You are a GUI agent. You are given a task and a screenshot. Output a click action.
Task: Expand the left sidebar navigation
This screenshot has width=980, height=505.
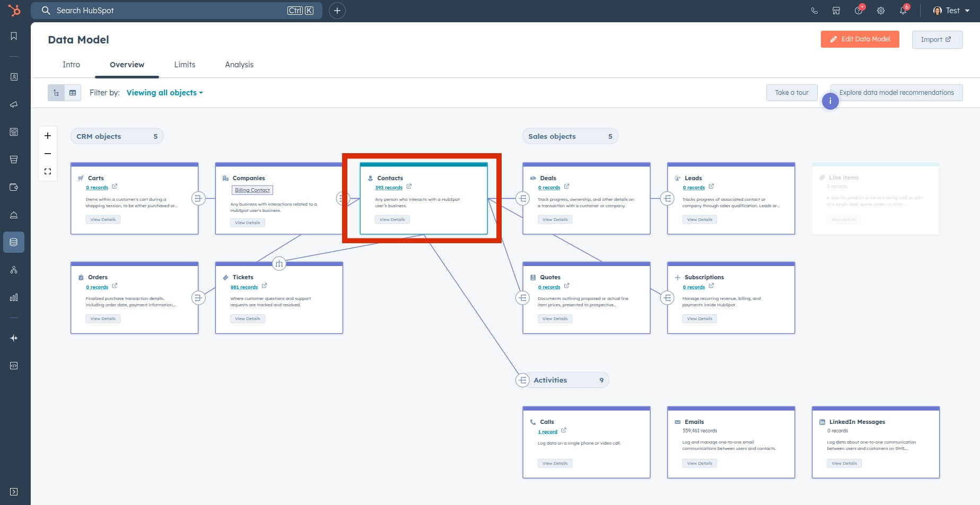pos(14,492)
